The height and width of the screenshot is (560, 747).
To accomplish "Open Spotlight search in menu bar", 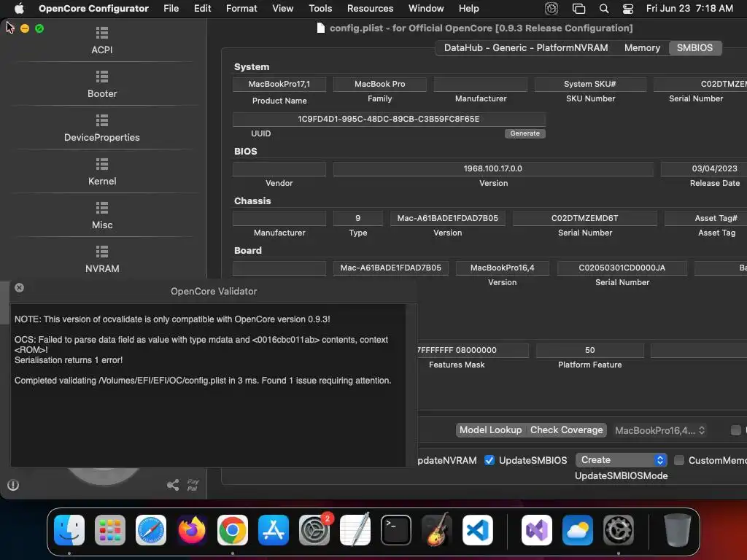I will click(x=603, y=9).
